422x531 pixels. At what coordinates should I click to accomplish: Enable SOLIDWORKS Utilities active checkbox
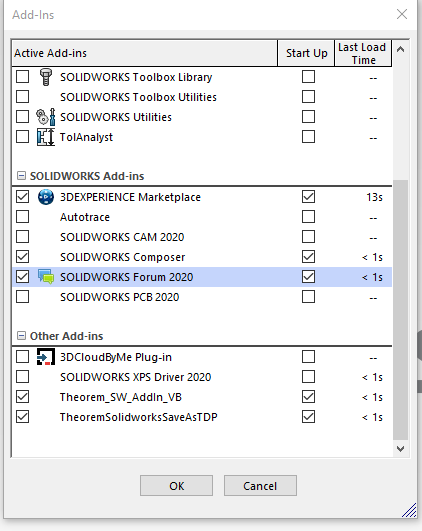click(x=23, y=117)
